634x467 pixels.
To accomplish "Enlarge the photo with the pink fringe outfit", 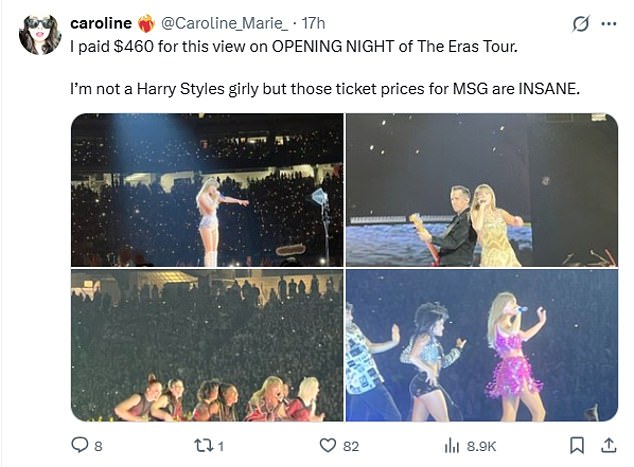I will (x=481, y=345).
